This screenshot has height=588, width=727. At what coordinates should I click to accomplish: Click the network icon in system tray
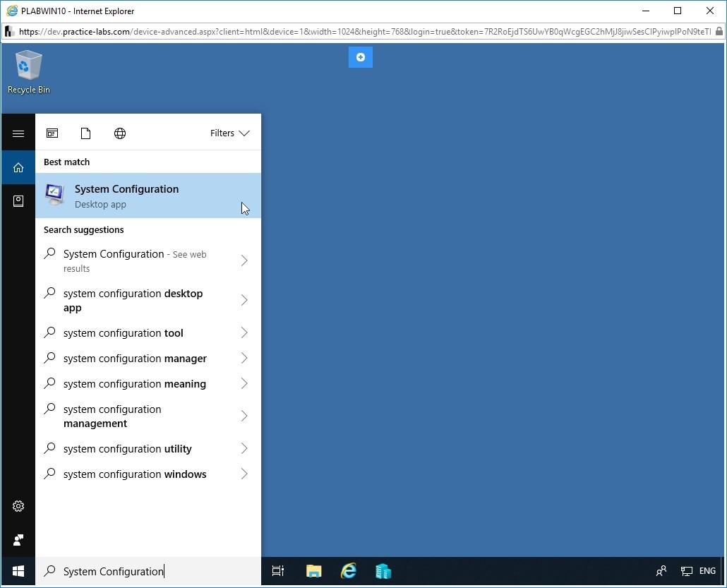click(x=686, y=571)
